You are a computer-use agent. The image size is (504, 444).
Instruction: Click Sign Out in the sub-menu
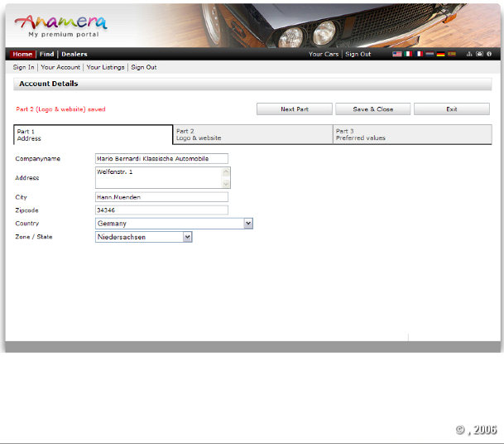tap(144, 67)
